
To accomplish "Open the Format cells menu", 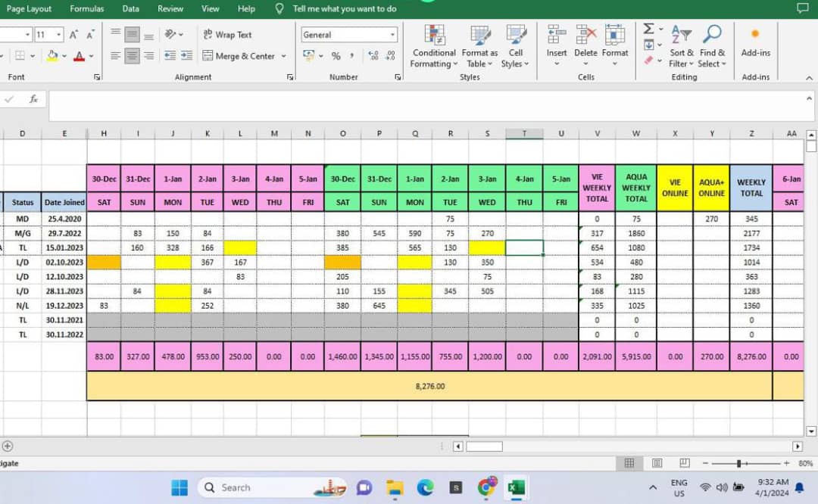I will click(x=614, y=45).
